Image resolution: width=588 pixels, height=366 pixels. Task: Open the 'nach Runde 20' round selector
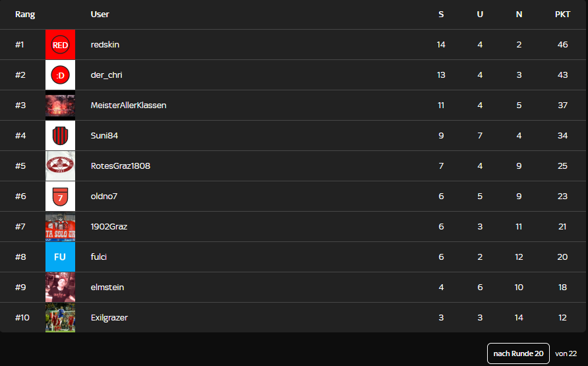[x=518, y=353]
